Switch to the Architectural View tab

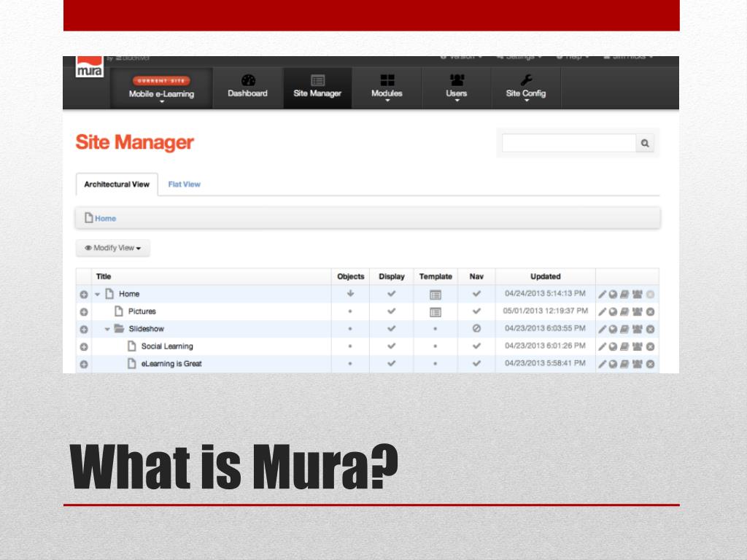(x=117, y=184)
